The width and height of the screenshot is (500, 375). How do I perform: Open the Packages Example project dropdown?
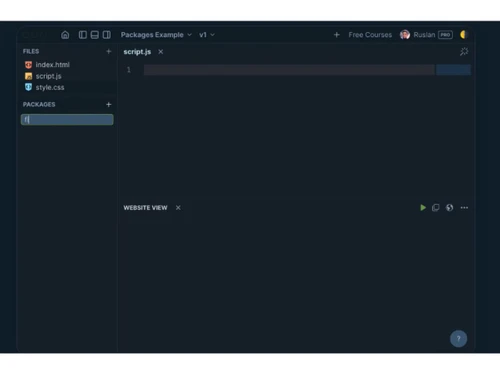(x=156, y=35)
